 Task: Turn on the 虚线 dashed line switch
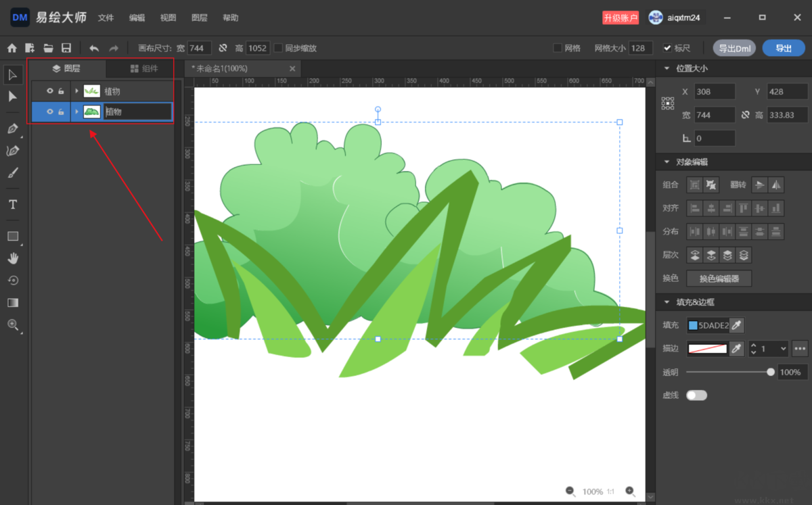coord(696,395)
